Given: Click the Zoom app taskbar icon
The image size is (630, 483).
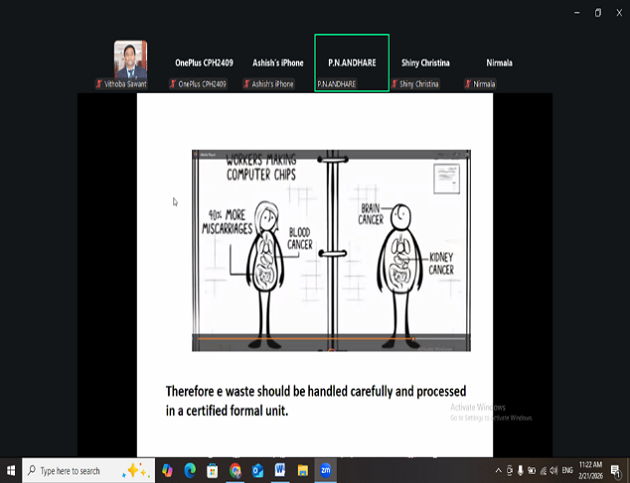Looking at the screenshot, I should tap(326, 470).
